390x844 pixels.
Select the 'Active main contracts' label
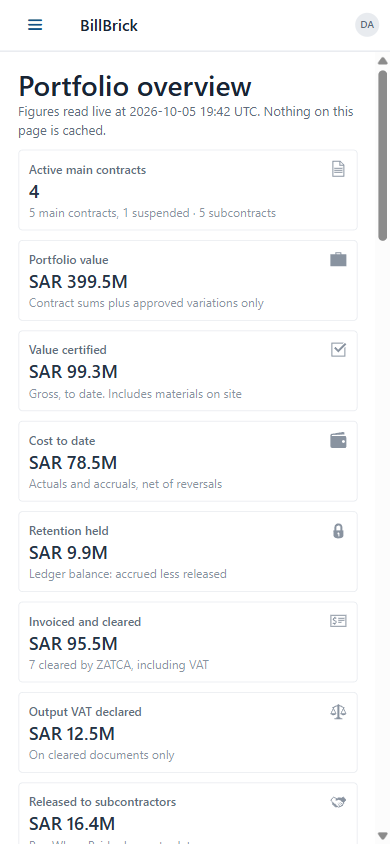pos(87,170)
